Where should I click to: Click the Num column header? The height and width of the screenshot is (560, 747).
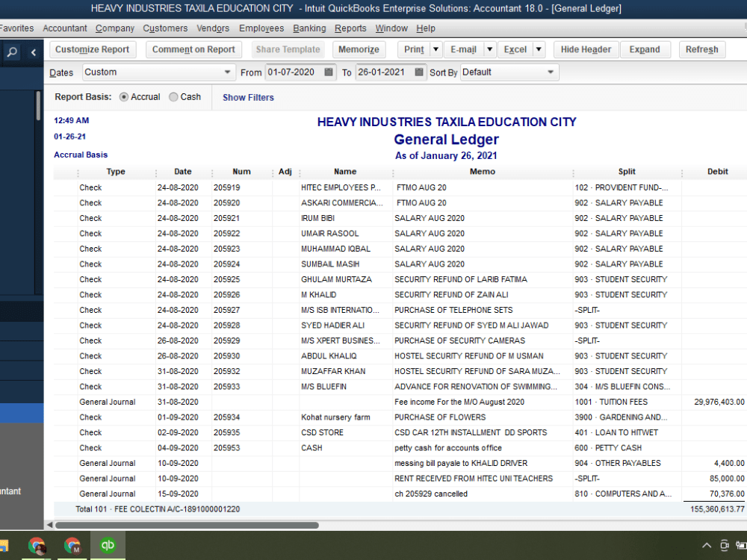241,172
